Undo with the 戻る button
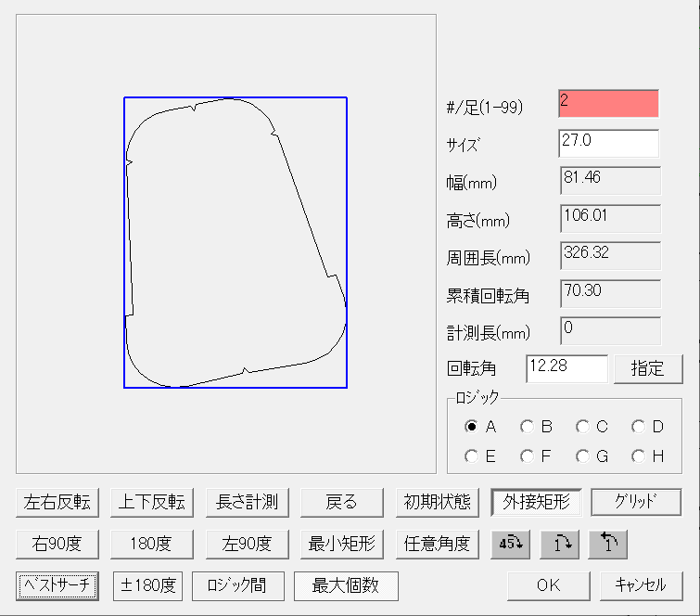700x616 pixels. point(342,503)
